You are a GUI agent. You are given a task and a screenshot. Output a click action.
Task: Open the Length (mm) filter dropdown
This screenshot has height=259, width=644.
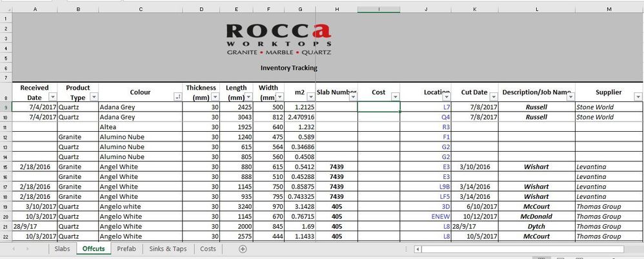coord(248,97)
